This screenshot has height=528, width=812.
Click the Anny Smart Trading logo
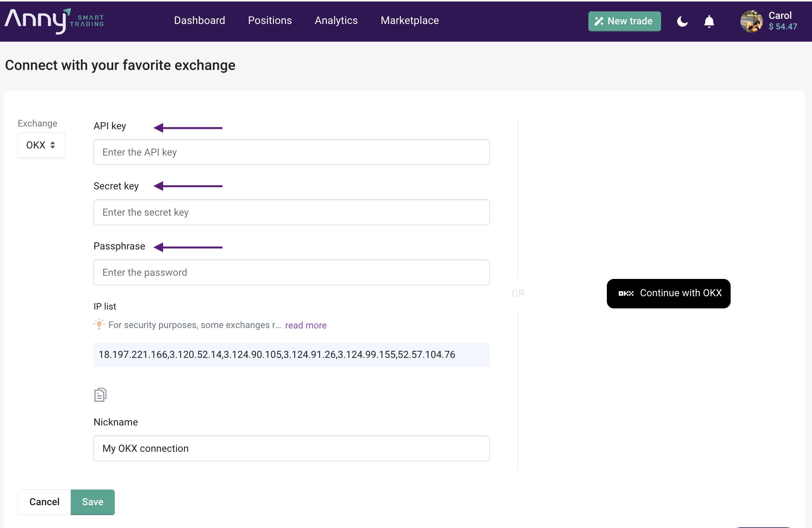pos(54,21)
